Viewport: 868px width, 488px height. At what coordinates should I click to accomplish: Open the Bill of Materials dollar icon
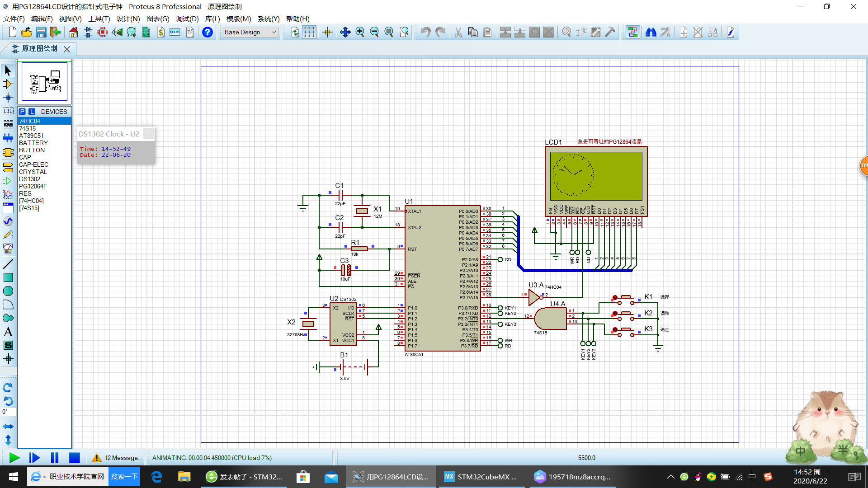click(160, 32)
